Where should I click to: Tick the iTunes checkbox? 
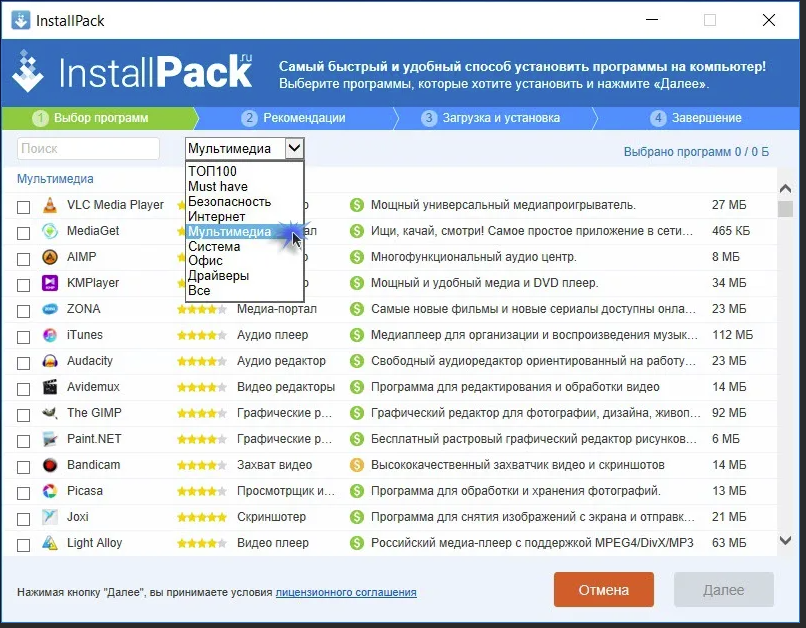[x=24, y=337]
